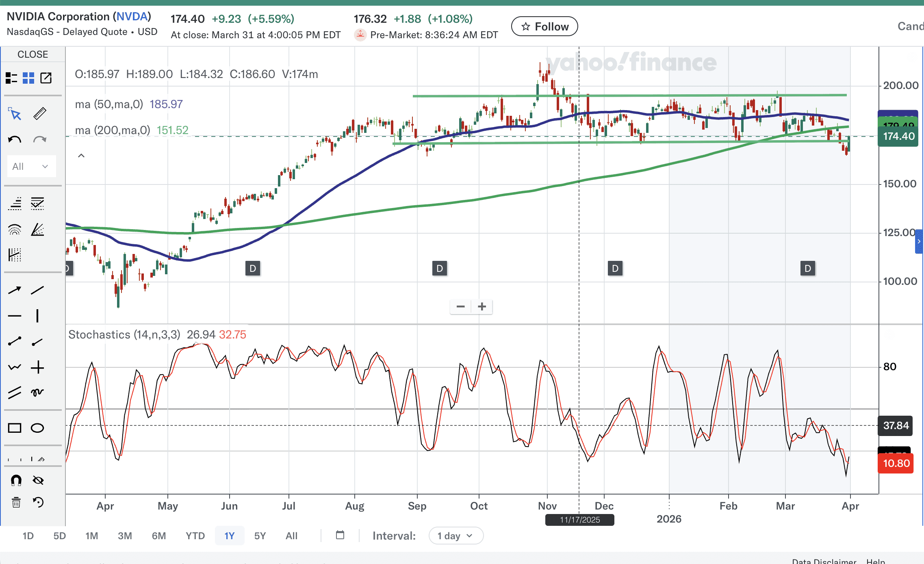This screenshot has width=924, height=564.
Task: Select the measure ruler tool
Action: pyautogui.click(x=39, y=114)
